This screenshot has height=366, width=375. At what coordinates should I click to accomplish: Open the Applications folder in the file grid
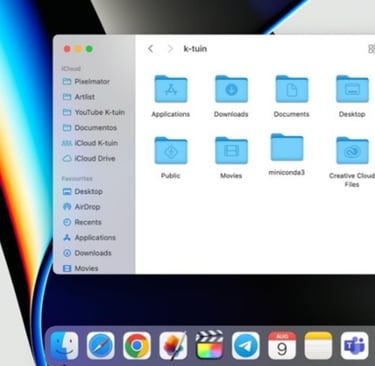[x=171, y=89]
